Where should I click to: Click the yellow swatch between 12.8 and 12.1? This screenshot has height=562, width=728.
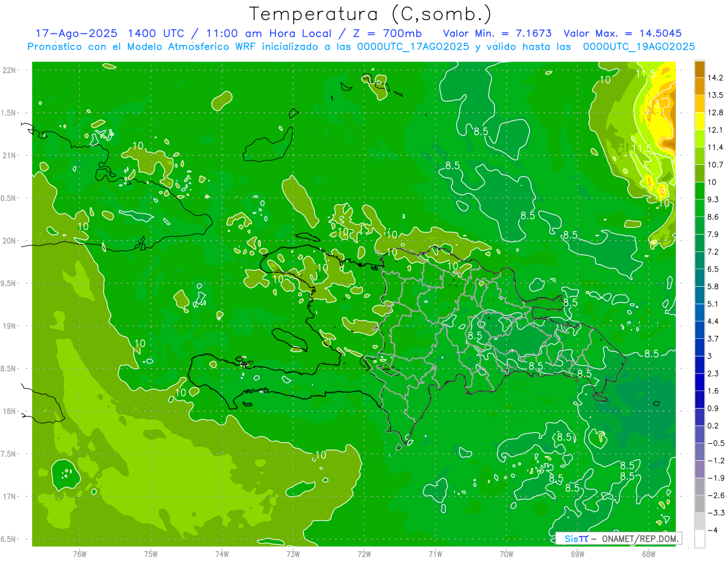[x=699, y=121]
